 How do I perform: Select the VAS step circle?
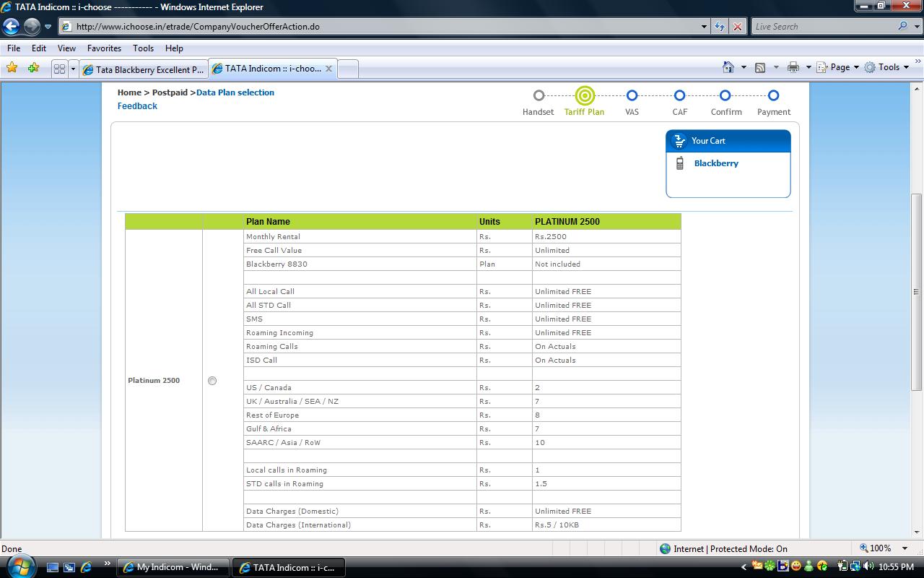coord(632,95)
